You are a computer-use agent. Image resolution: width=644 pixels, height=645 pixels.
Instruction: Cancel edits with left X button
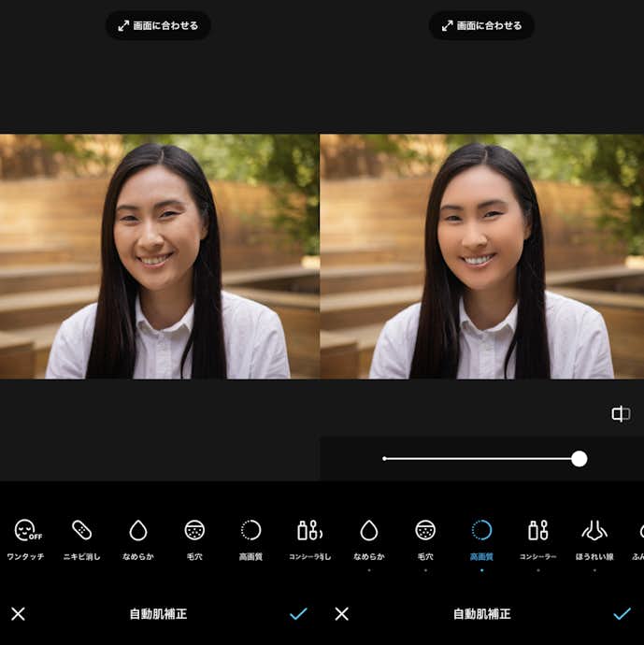point(18,614)
